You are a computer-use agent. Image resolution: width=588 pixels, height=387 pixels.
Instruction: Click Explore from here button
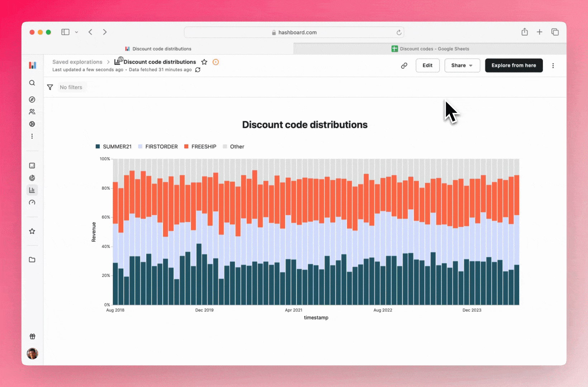point(514,66)
